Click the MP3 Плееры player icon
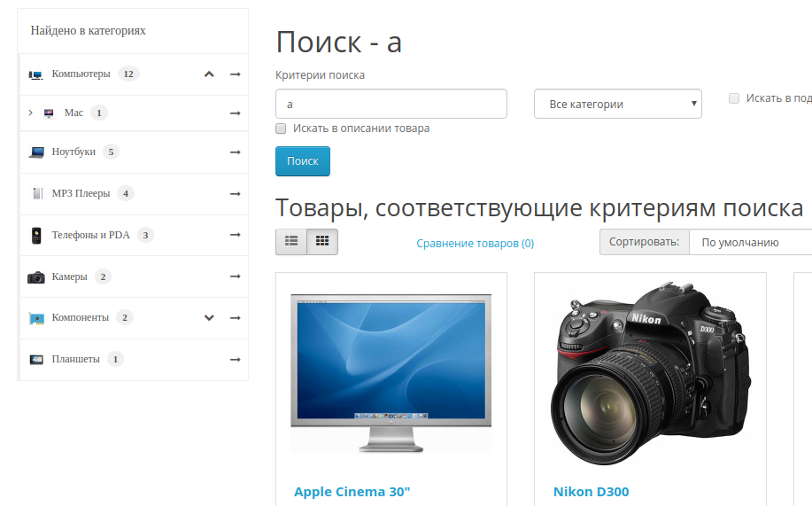The width and height of the screenshot is (812, 506). tap(37, 193)
